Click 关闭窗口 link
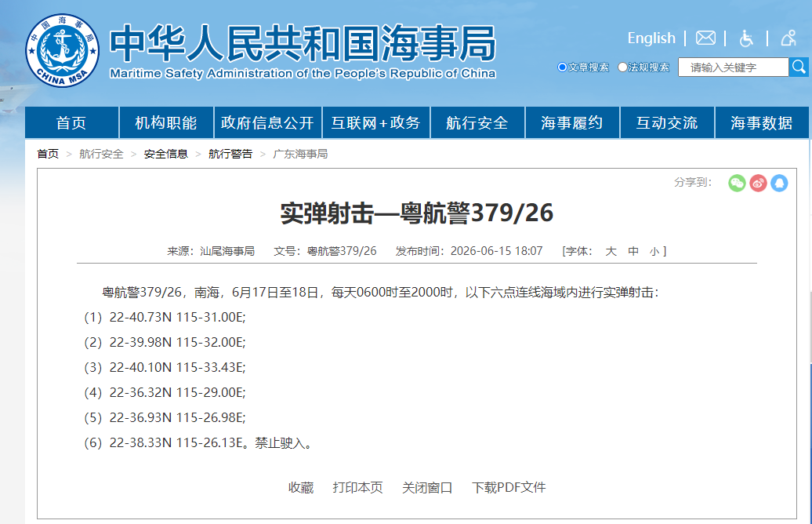The image size is (812, 524). click(427, 488)
